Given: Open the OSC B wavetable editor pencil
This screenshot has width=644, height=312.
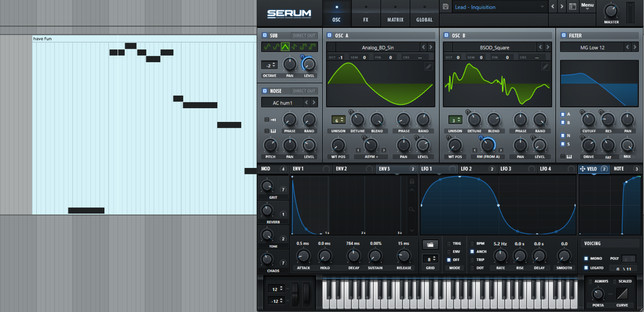Looking at the screenshot, I should pyautogui.click(x=545, y=66).
